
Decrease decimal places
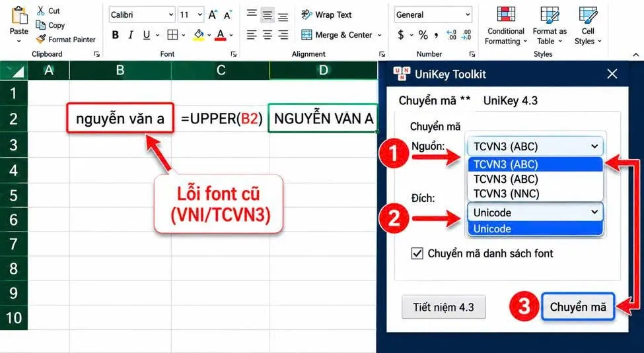pyautogui.click(x=466, y=35)
